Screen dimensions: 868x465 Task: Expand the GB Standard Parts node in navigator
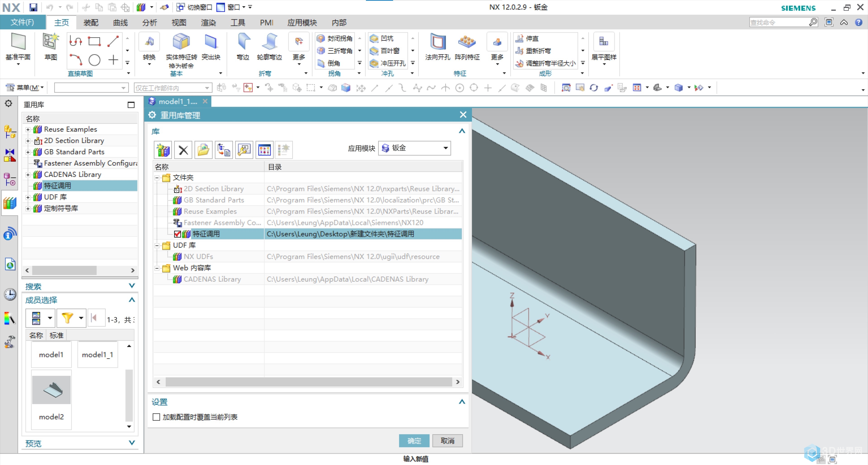point(28,152)
